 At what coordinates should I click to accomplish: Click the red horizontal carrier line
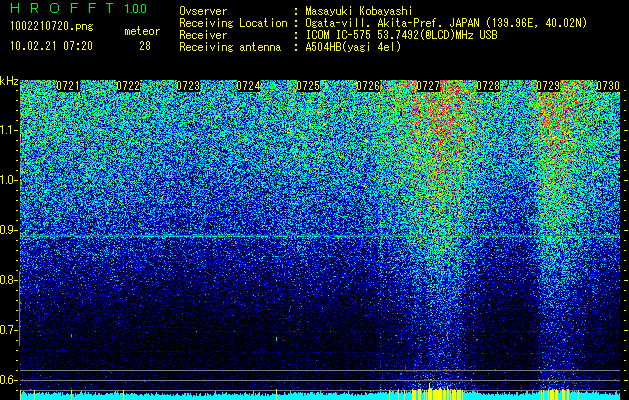320,236
